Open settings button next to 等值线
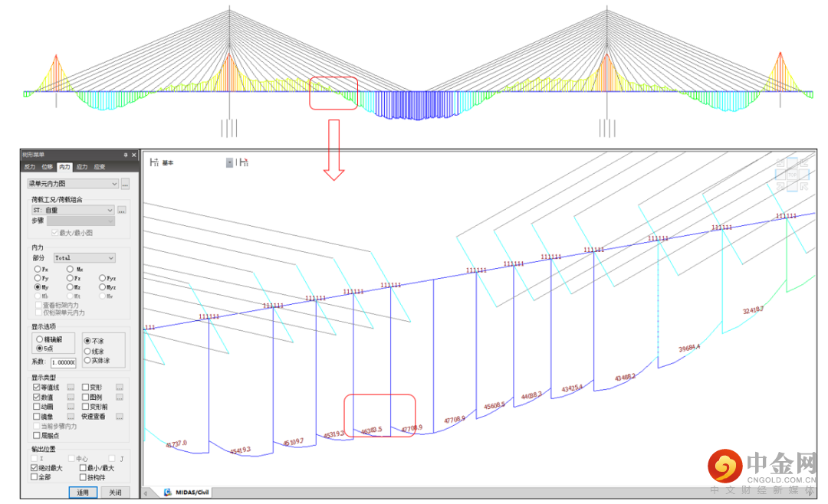This screenshot has height=504, width=828. (71, 388)
